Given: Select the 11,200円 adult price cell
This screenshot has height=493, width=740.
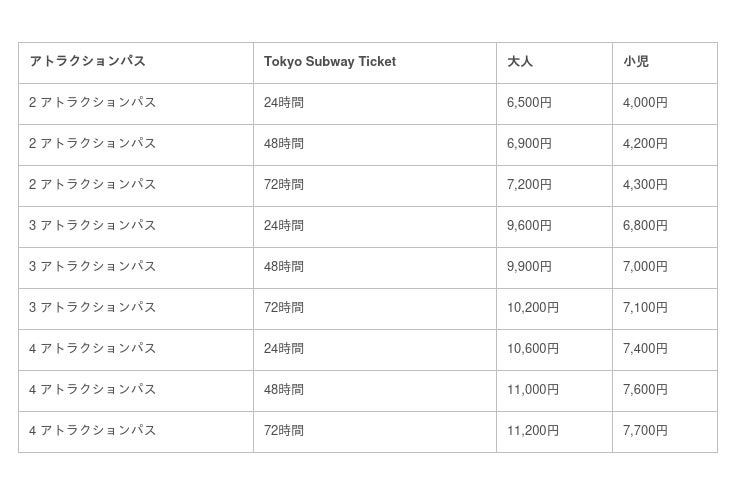Looking at the screenshot, I should tap(533, 431).
